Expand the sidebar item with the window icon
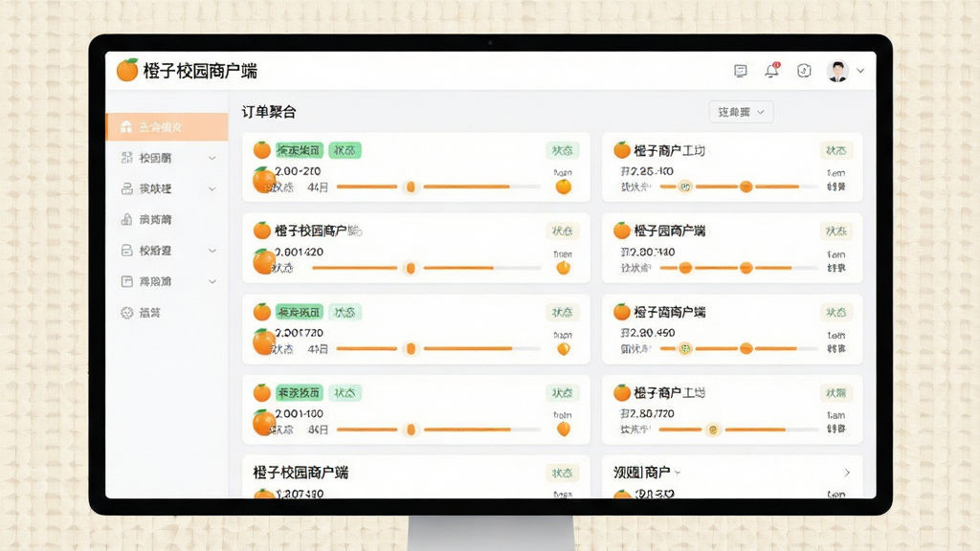Image resolution: width=980 pixels, height=551 pixels. [x=212, y=282]
